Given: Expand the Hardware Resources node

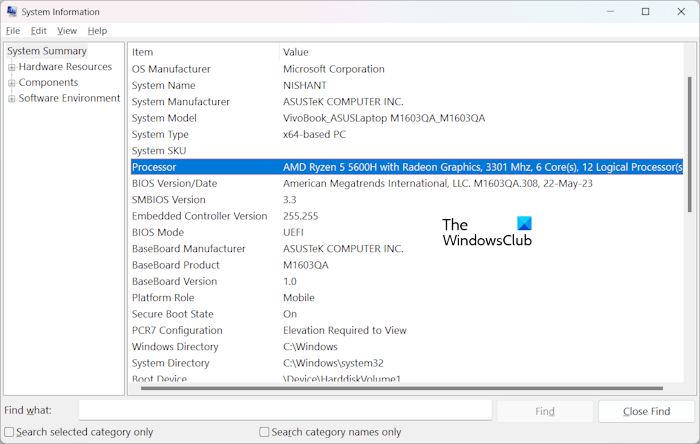Looking at the screenshot, I should (x=12, y=67).
